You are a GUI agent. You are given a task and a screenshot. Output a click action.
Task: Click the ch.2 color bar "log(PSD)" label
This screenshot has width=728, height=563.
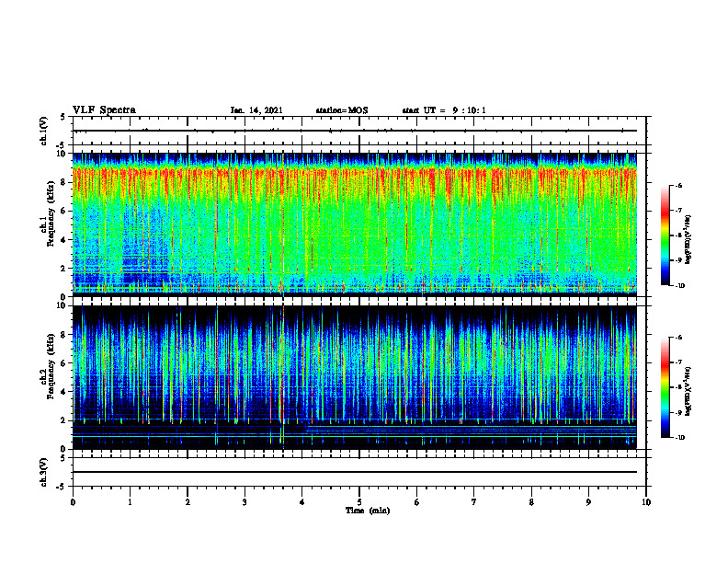point(688,392)
